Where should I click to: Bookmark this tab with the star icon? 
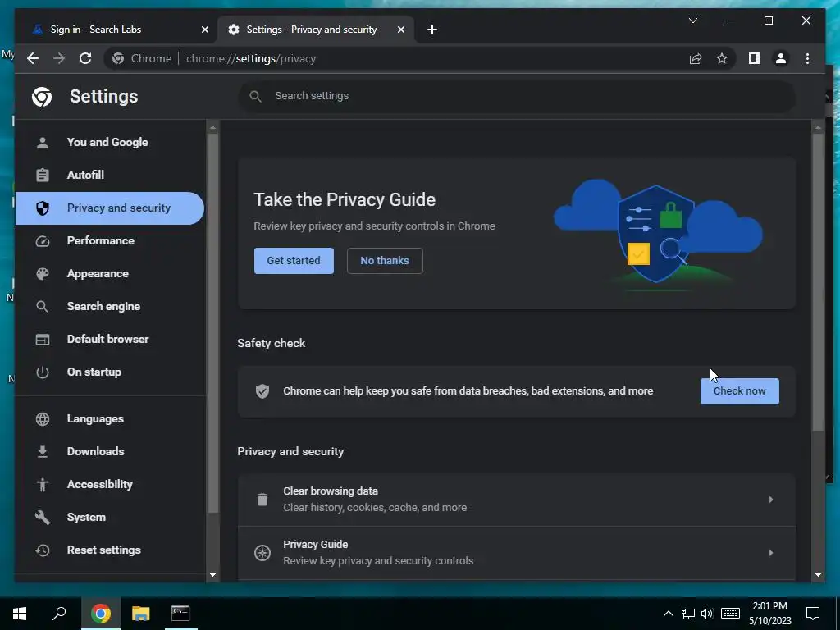pyautogui.click(x=722, y=58)
